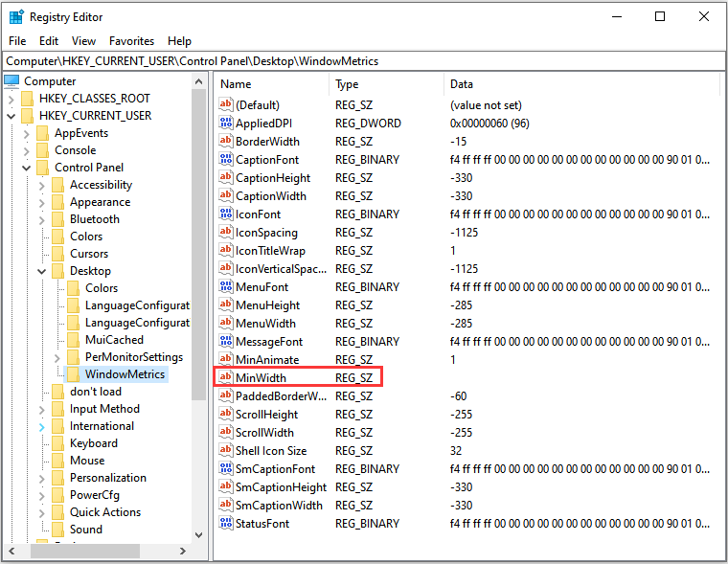Click the IconSpacing string value icon

(x=226, y=232)
